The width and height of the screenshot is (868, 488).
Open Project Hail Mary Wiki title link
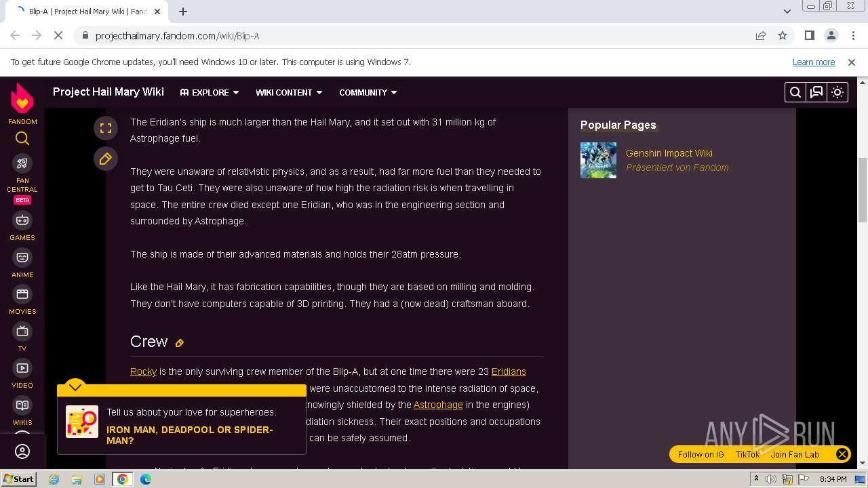pos(108,91)
